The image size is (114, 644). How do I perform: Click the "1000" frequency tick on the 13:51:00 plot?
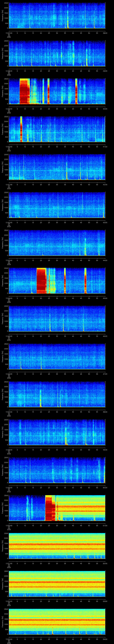click(x=6, y=549)
